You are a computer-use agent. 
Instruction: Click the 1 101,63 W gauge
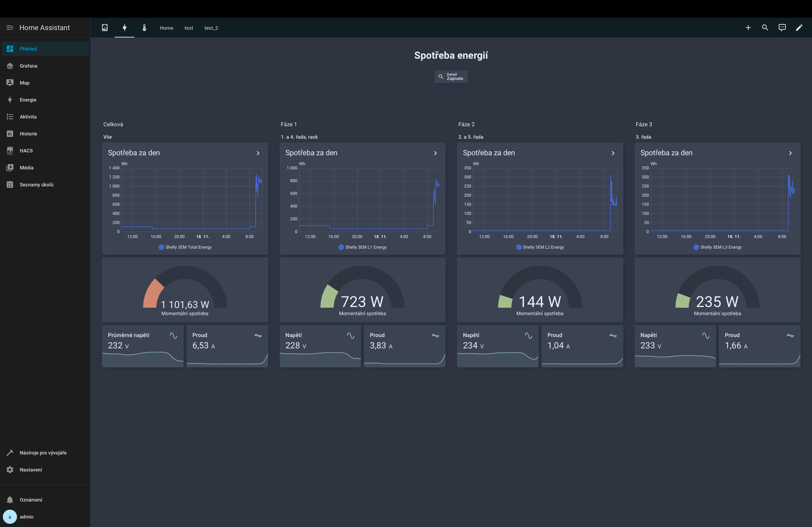point(185,290)
